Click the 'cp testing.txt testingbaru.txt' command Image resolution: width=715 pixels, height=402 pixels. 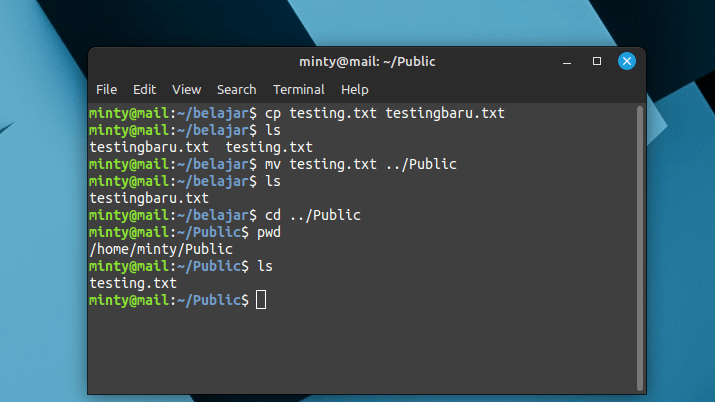click(385, 113)
